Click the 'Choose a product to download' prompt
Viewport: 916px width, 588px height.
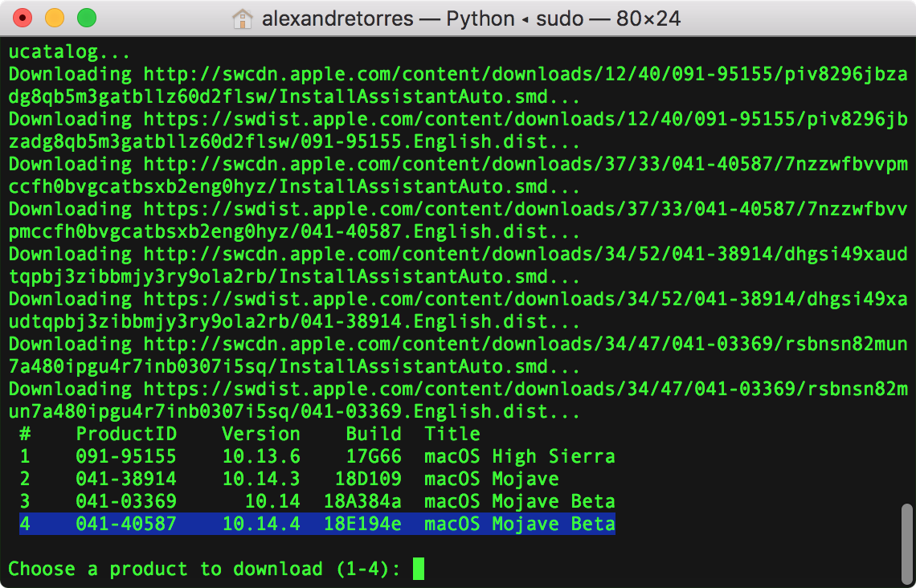[205, 569]
